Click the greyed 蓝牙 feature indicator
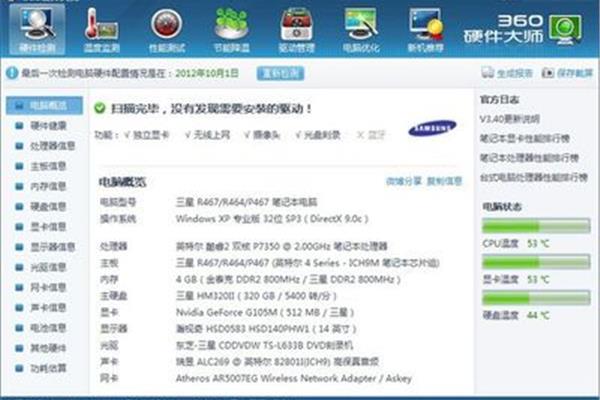This screenshot has width=600, height=400. [371, 135]
